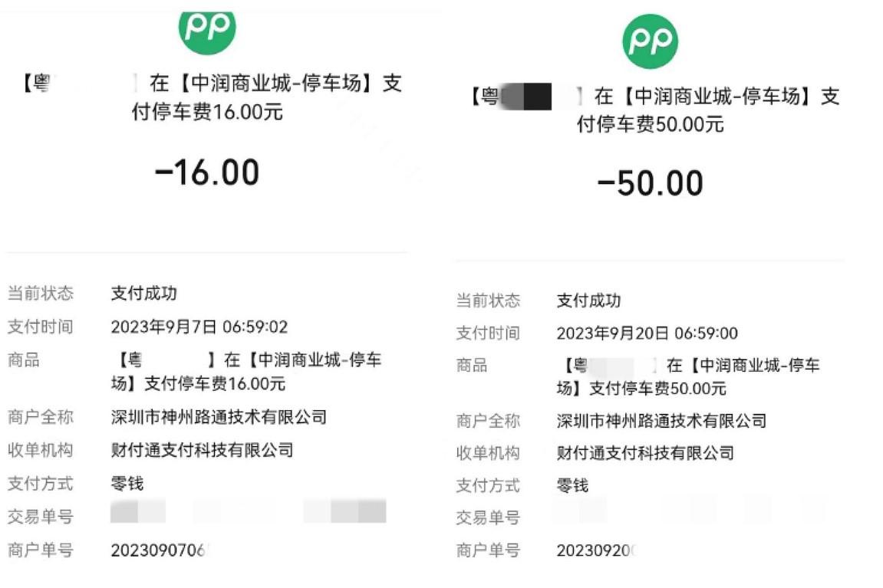This screenshot has width=883, height=588.
Task: Click the PP logo on the right receipt
Action: tap(650, 41)
